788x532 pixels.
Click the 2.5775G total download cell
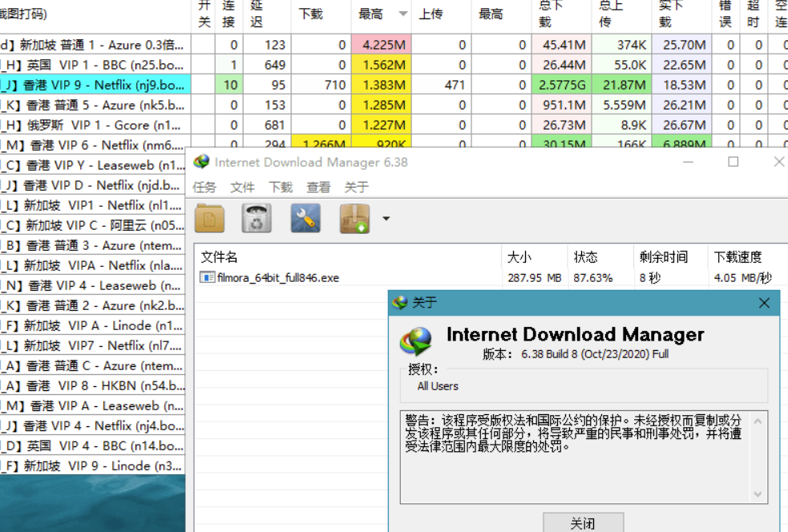(562, 85)
